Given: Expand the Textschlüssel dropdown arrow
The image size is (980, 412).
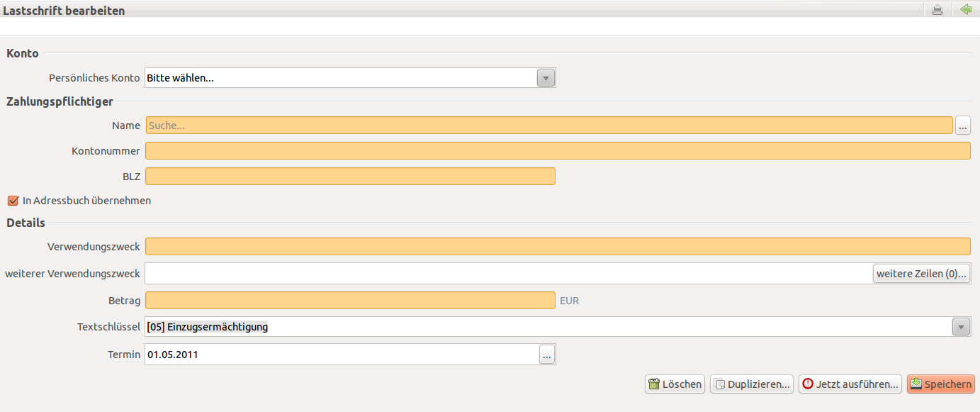Looking at the screenshot, I should click(961, 327).
